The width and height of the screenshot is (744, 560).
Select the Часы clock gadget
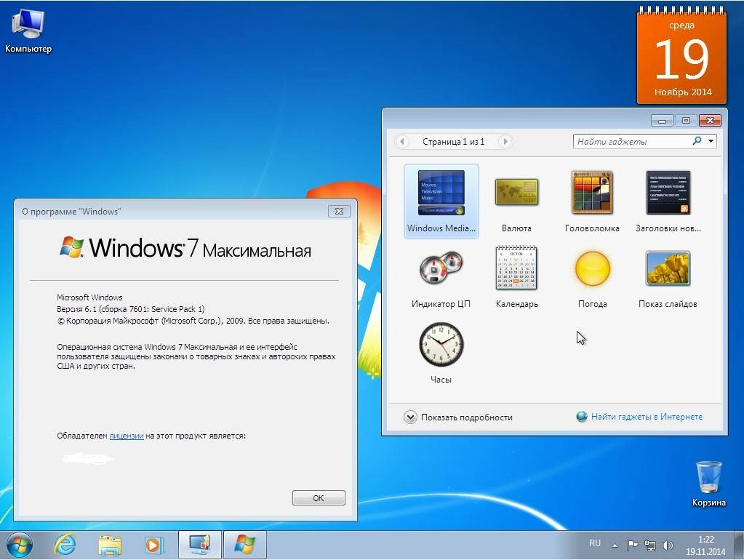click(x=441, y=353)
